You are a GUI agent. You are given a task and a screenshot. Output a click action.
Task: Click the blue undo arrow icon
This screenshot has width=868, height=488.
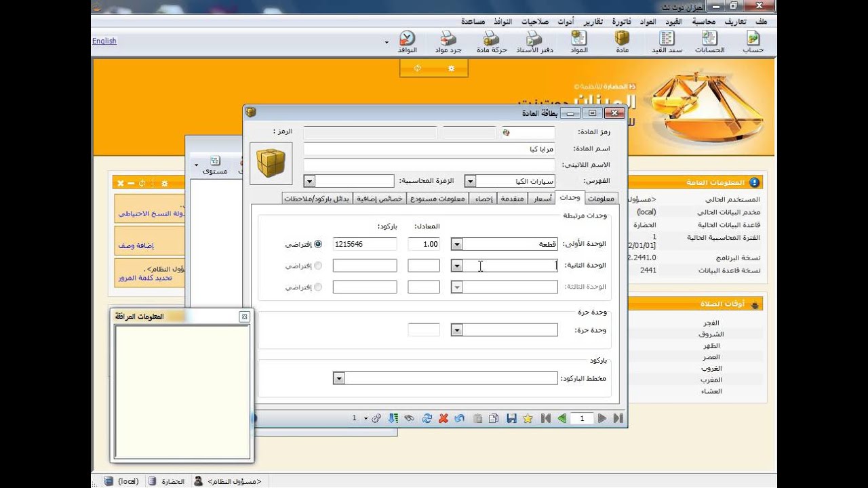(x=460, y=419)
